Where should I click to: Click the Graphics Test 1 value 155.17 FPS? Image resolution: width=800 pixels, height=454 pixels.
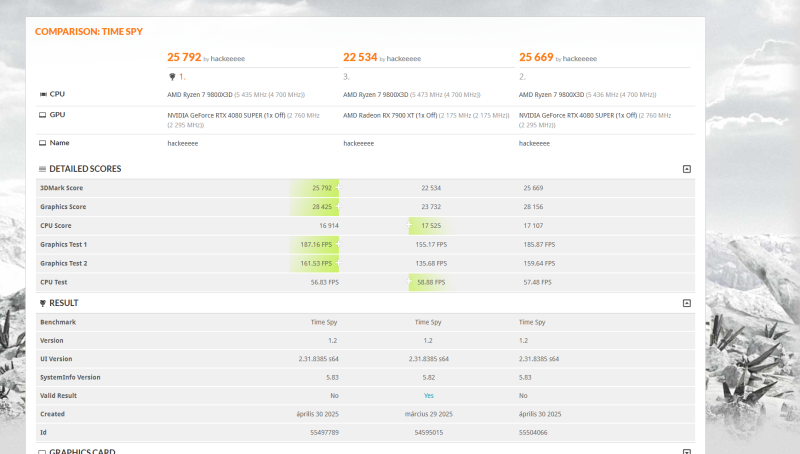click(431, 244)
